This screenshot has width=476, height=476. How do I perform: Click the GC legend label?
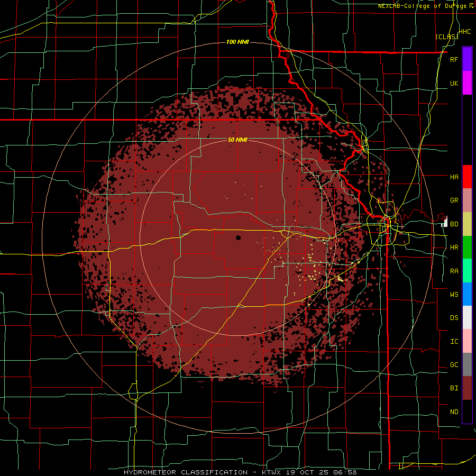(454, 365)
